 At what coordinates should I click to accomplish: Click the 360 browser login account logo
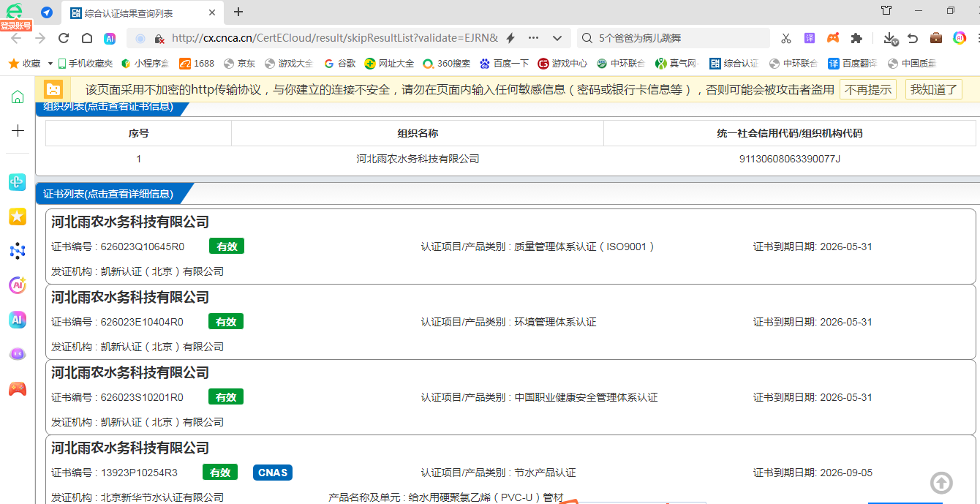tap(15, 12)
